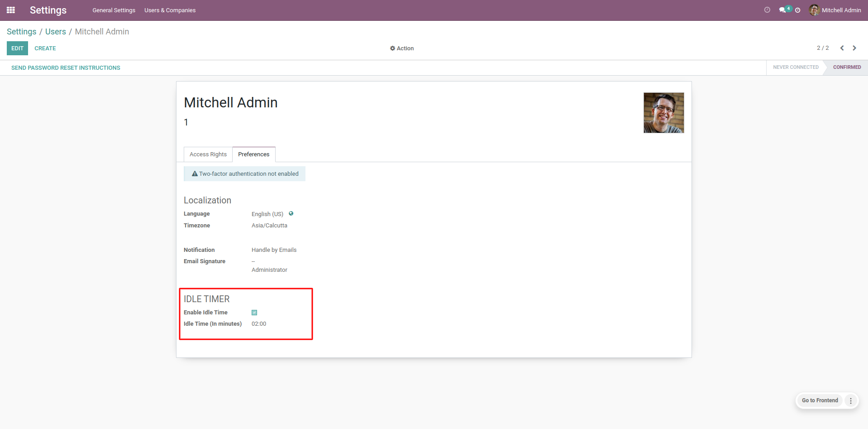The height and width of the screenshot is (429, 868).
Task: Switch to the Access Rights tab
Action: tap(208, 154)
